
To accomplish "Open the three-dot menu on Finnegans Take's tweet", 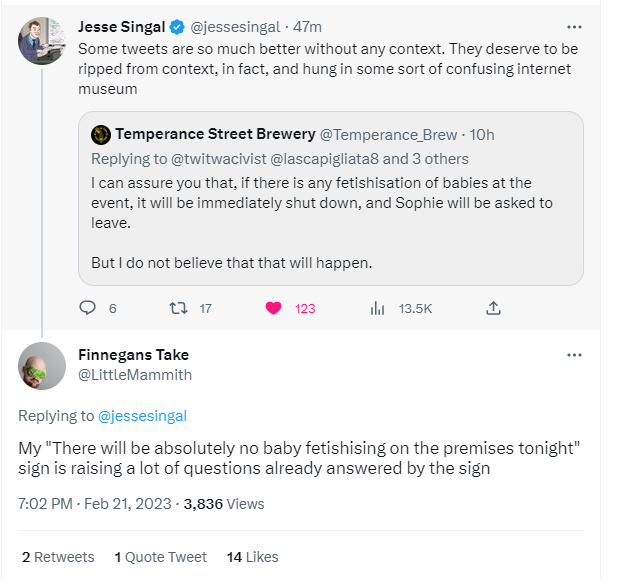I will 574,355.
